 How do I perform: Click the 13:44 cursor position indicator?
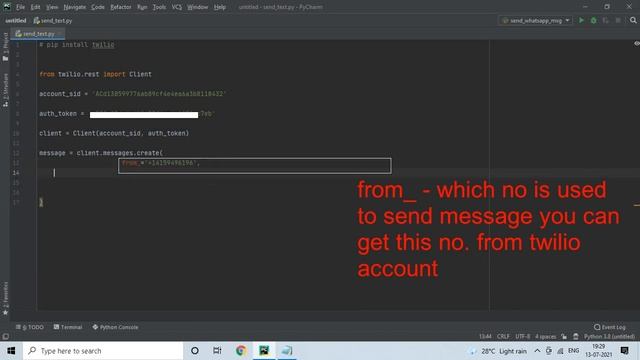point(485,336)
